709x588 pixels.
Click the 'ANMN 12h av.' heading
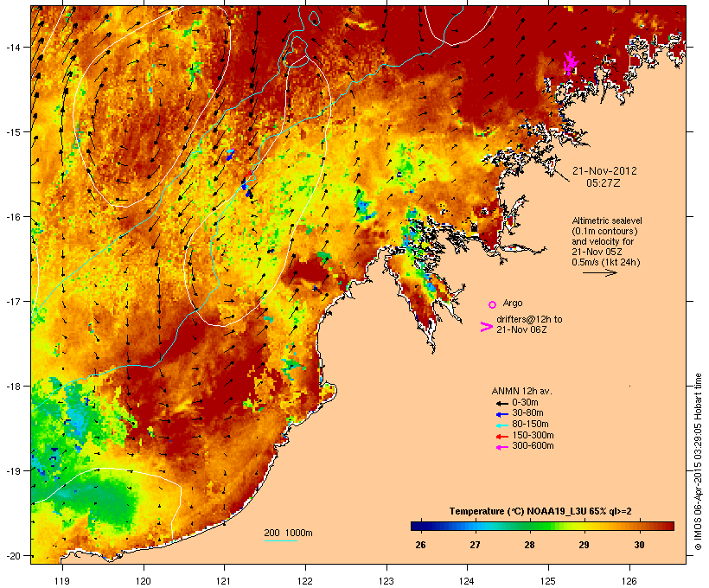click(521, 391)
